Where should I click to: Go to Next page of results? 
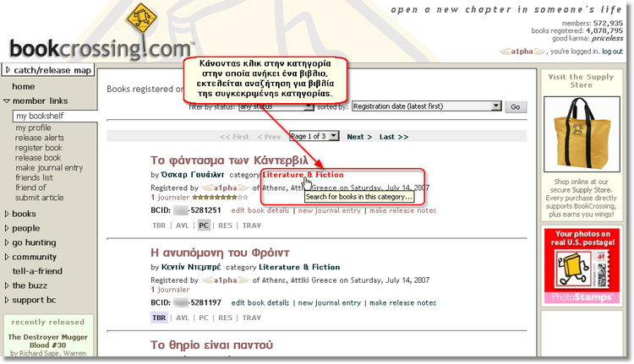tap(359, 137)
